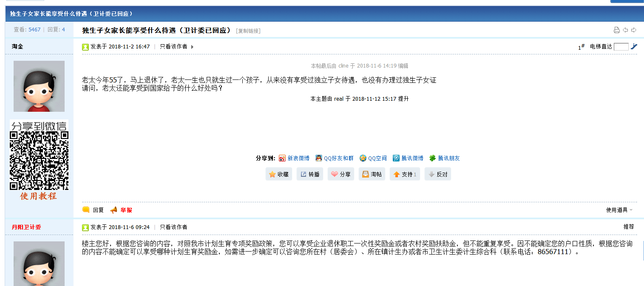Click in the 电梯直达 floor input field

click(621, 47)
